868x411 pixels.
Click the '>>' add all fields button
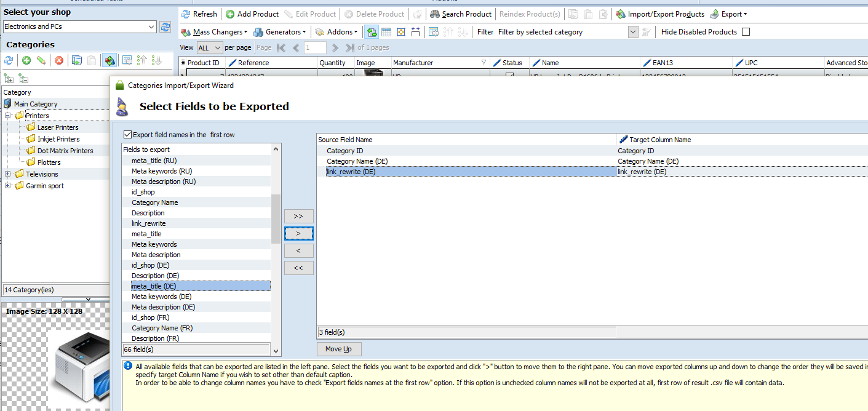click(x=298, y=217)
